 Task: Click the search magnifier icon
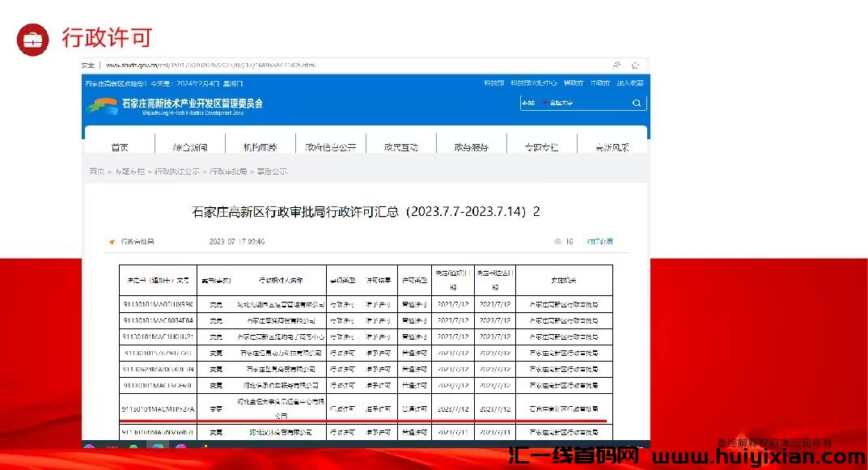click(x=636, y=103)
